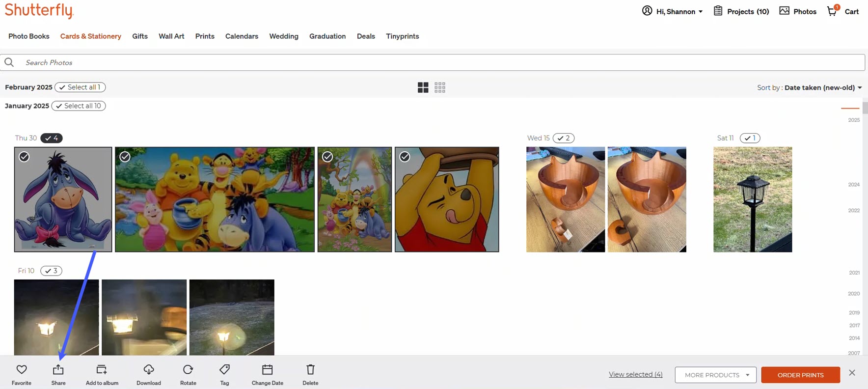This screenshot has width=868, height=389.
Task: Expand the More Products dropdown
Action: click(715, 375)
